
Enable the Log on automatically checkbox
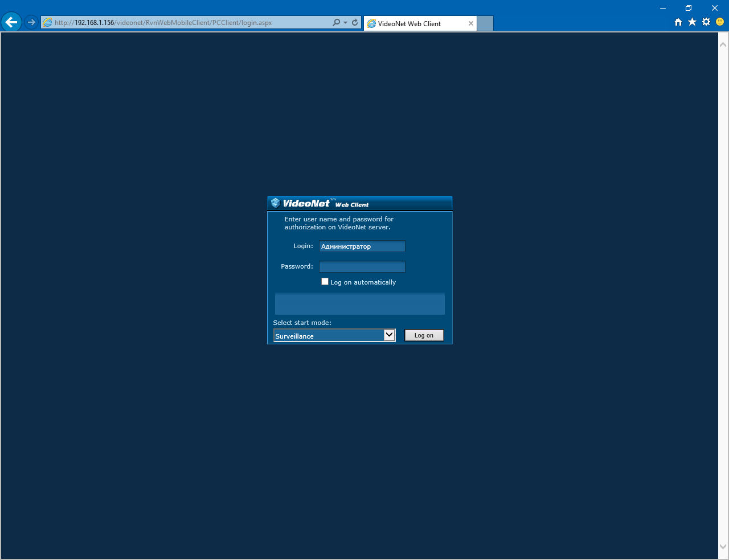coord(325,282)
